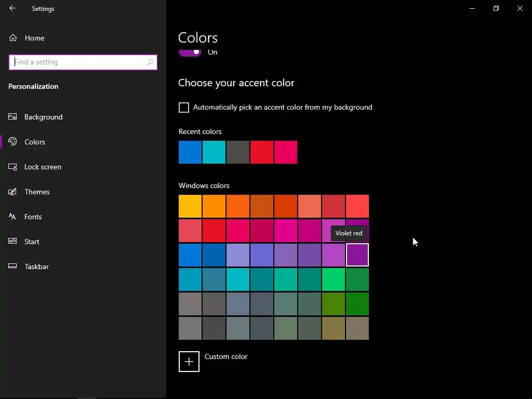Click the selected Violet red swatch with white border
Viewport: 532px width, 399px height.
(x=357, y=255)
